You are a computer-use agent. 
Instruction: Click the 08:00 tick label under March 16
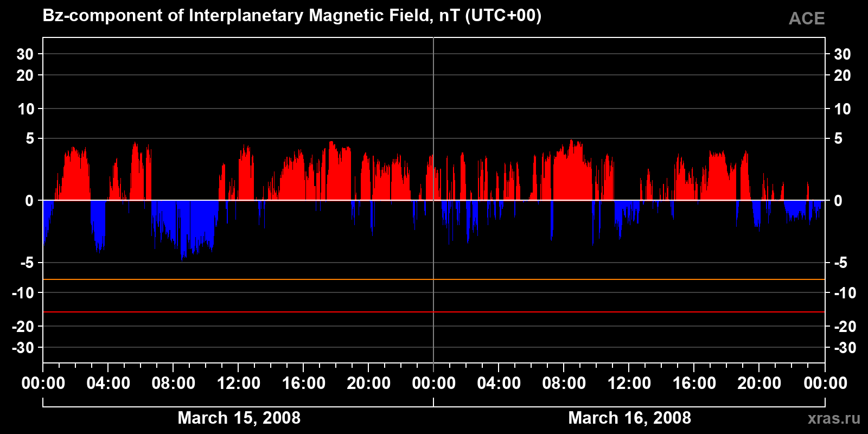click(x=564, y=384)
